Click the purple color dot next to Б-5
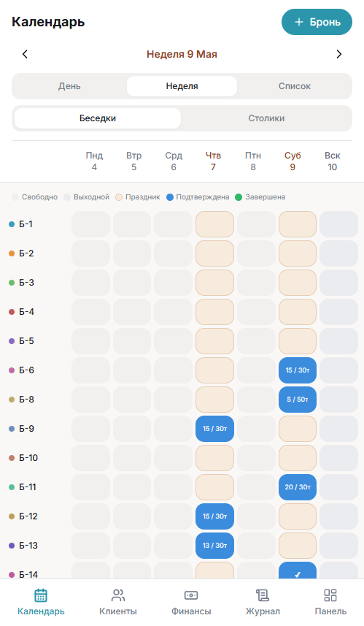The image size is (364, 626). [x=12, y=341]
